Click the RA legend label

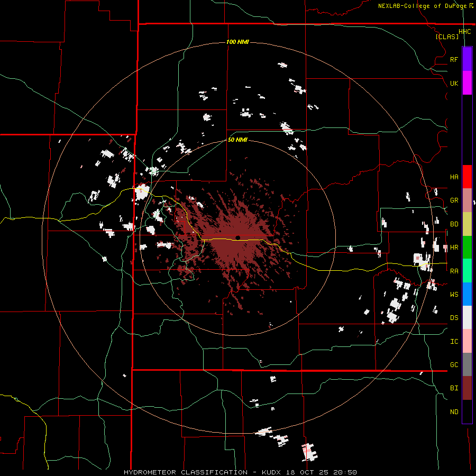point(454,271)
